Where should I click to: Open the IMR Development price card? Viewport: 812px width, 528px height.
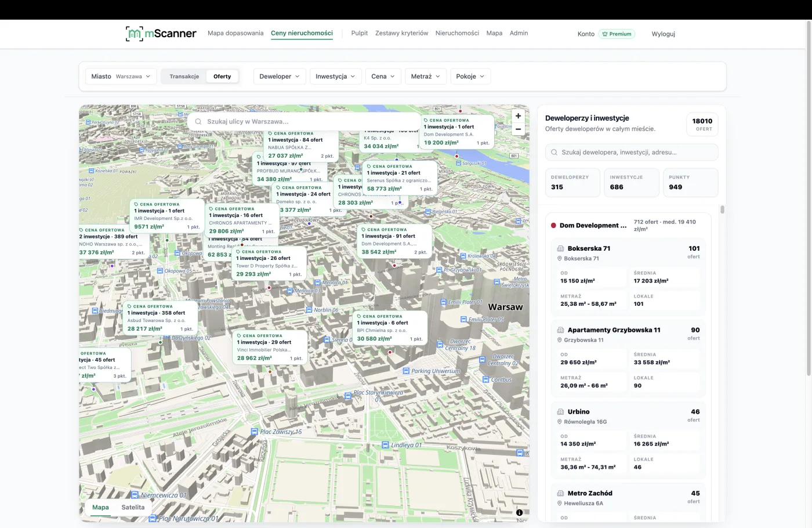pyautogui.click(x=167, y=216)
